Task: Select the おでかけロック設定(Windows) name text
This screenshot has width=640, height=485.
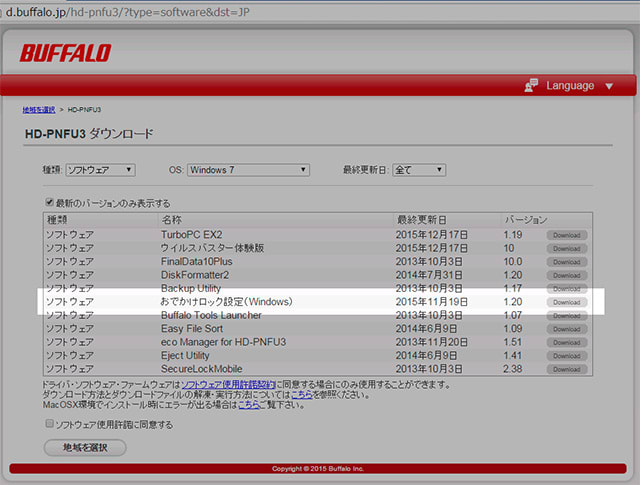Action: click(x=227, y=302)
